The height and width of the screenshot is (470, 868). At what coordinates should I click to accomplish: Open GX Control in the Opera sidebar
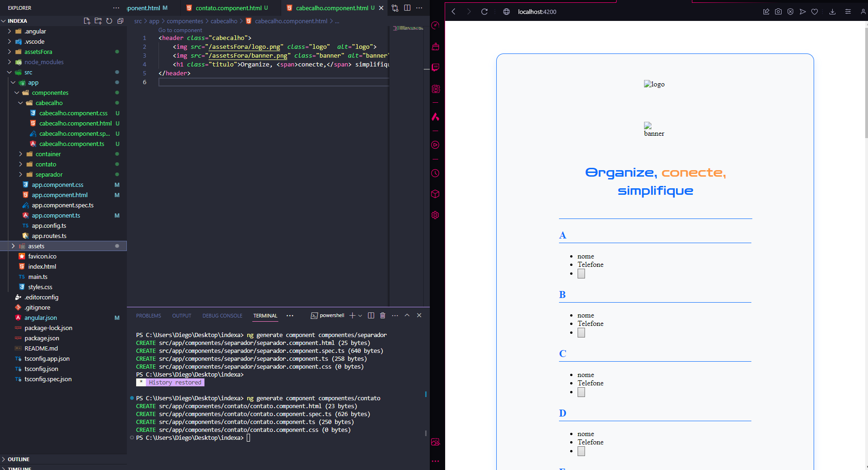click(x=435, y=25)
